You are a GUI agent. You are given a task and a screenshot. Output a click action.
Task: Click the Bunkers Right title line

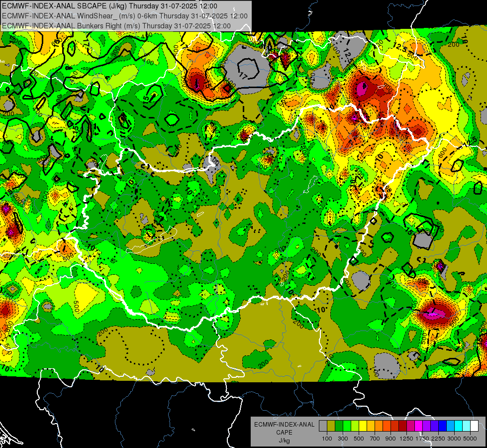(x=116, y=26)
